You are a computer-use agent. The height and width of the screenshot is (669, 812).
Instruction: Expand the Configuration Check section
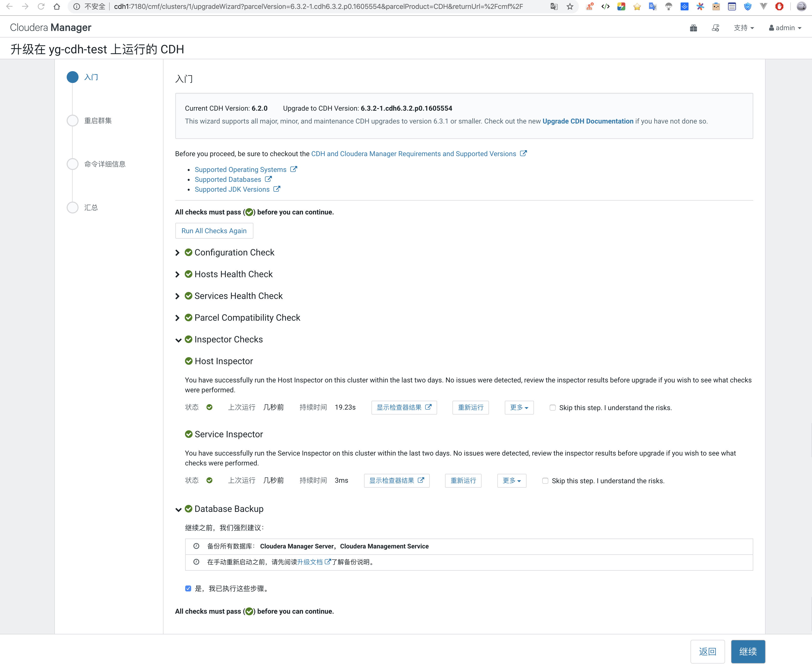(x=178, y=252)
